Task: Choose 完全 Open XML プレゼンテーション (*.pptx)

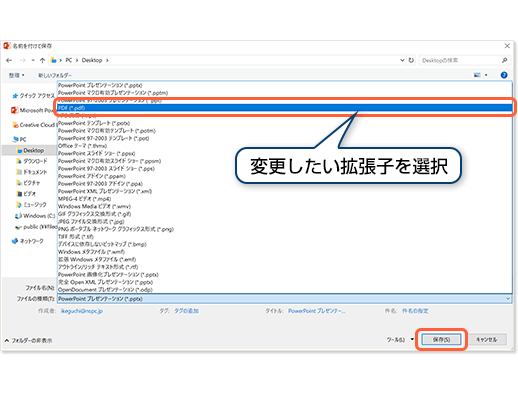Action: (x=285, y=282)
